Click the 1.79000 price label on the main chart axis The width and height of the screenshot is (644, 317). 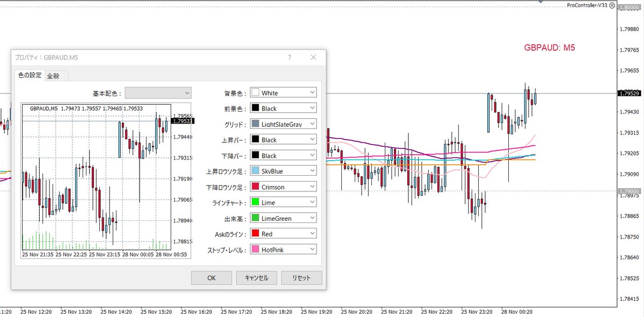tap(629, 191)
